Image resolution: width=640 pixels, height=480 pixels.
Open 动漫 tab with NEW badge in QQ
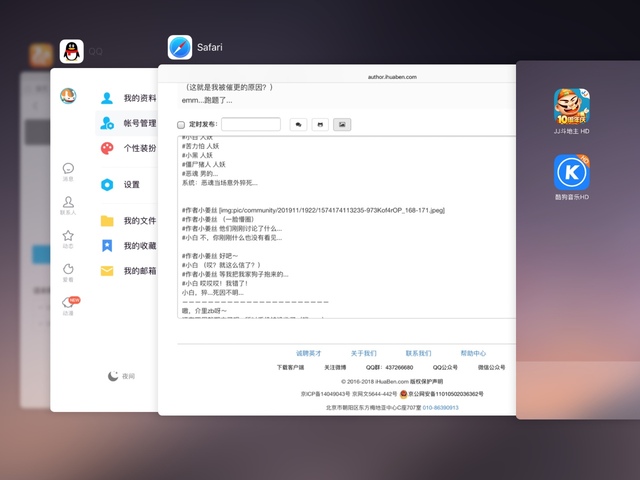[70, 306]
